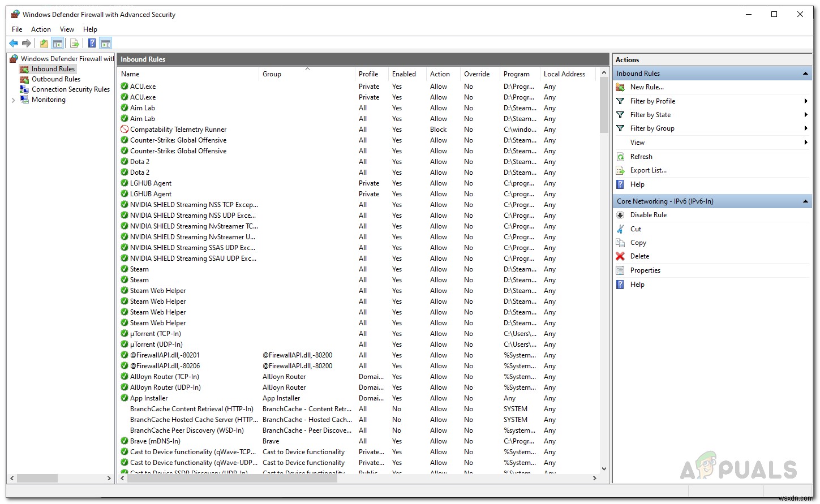Sort rules by Enabled column header
This screenshot has width=820, height=504.
coord(403,74)
